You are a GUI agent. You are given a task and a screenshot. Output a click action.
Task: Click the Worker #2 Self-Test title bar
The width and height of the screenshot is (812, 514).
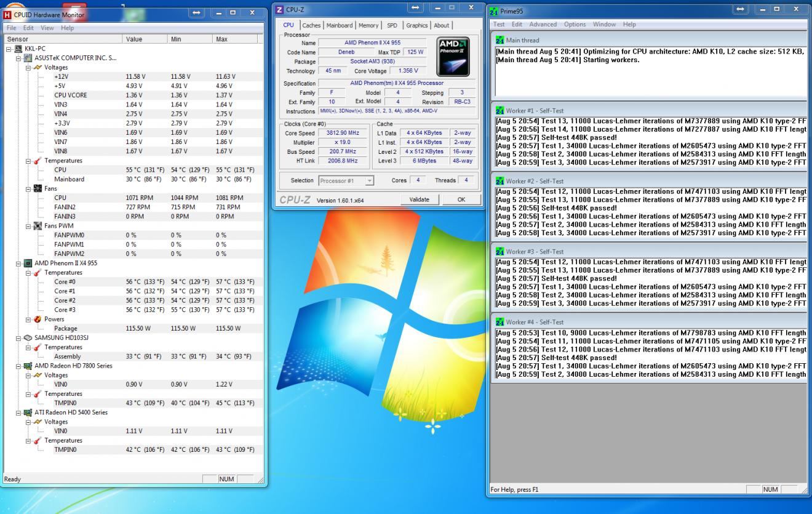tap(648, 181)
